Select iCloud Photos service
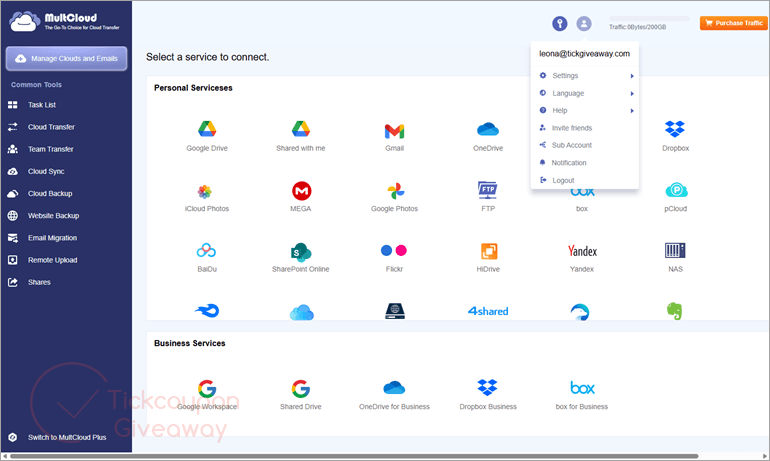Viewport: 770px width, 461px height. click(x=207, y=198)
